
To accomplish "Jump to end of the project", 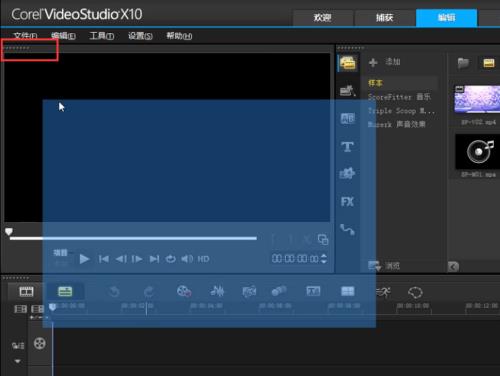I will click(154, 259).
